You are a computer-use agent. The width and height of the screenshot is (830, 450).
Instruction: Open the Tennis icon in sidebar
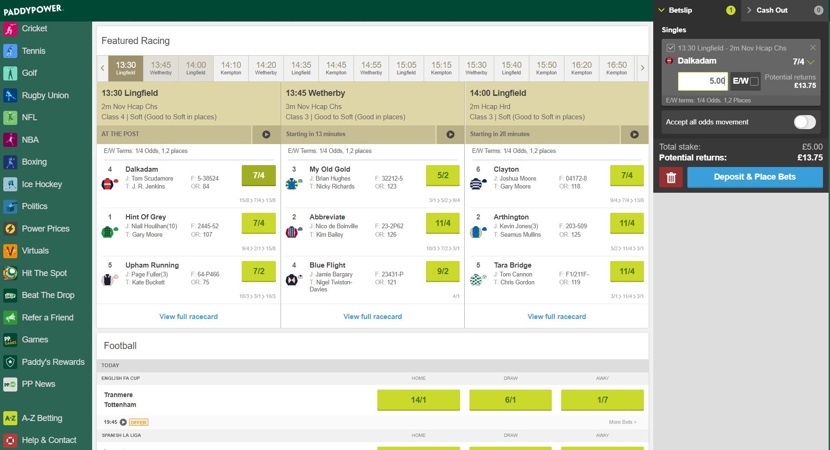coord(10,51)
